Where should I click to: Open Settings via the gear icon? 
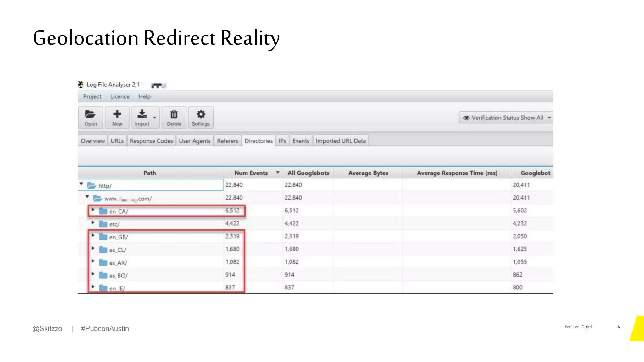point(201,114)
